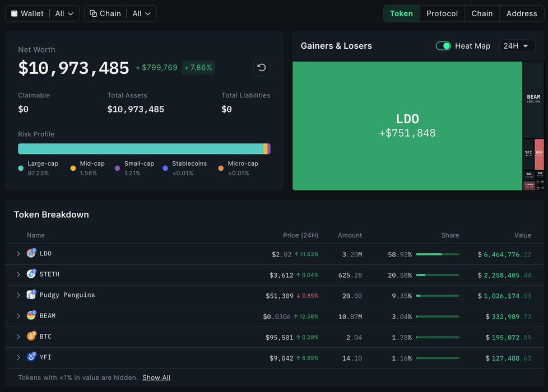This screenshot has width=548, height=392.
Task: Open the Wallet All filter dropdown
Action: (64, 13)
